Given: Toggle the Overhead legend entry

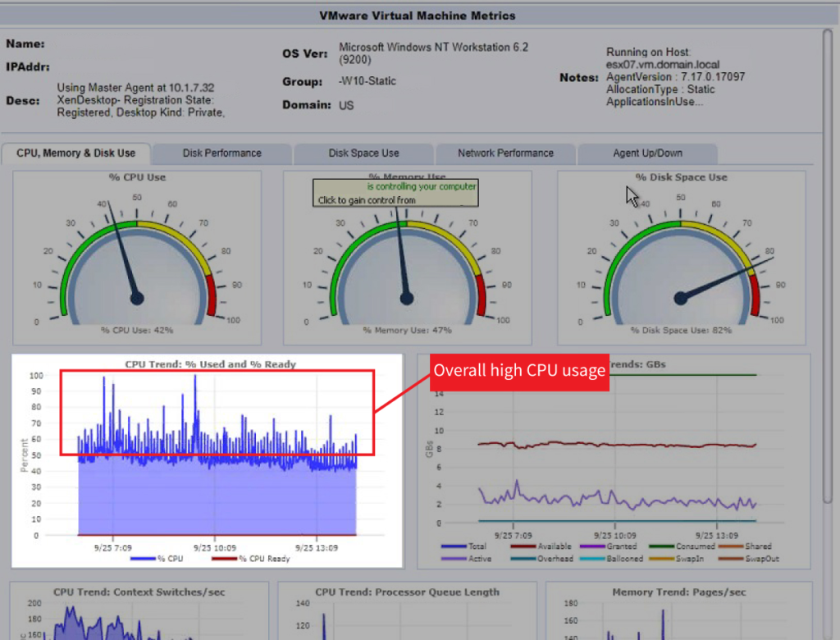Looking at the screenshot, I should (x=541, y=559).
